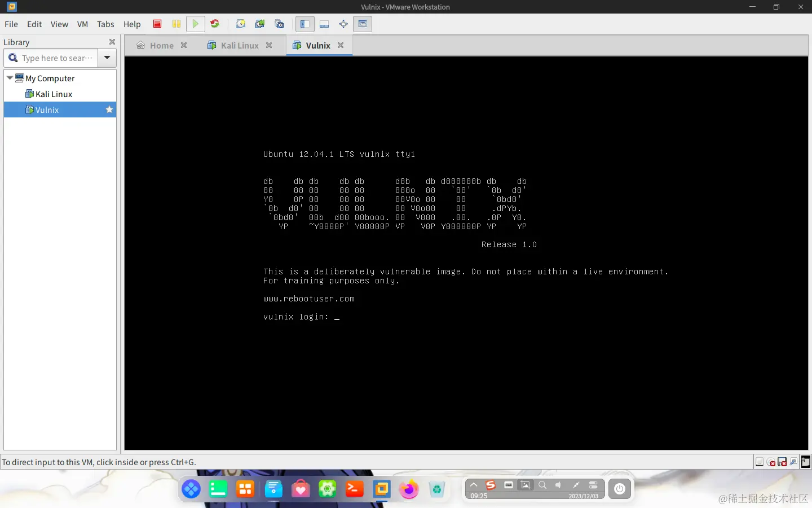Select the green power on button
Screen dimensions: 812x508
pos(196,24)
